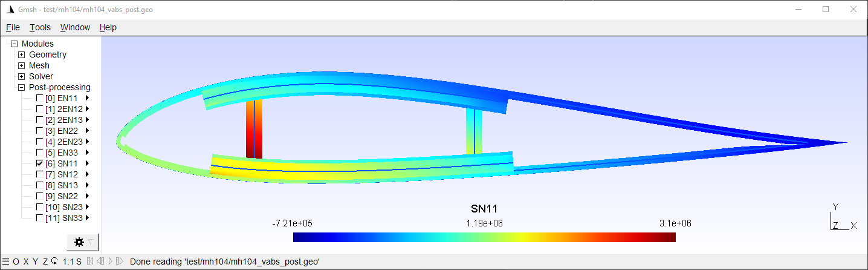Click the rotate view arrow icon
868x270 pixels.
click(x=54, y=262)
